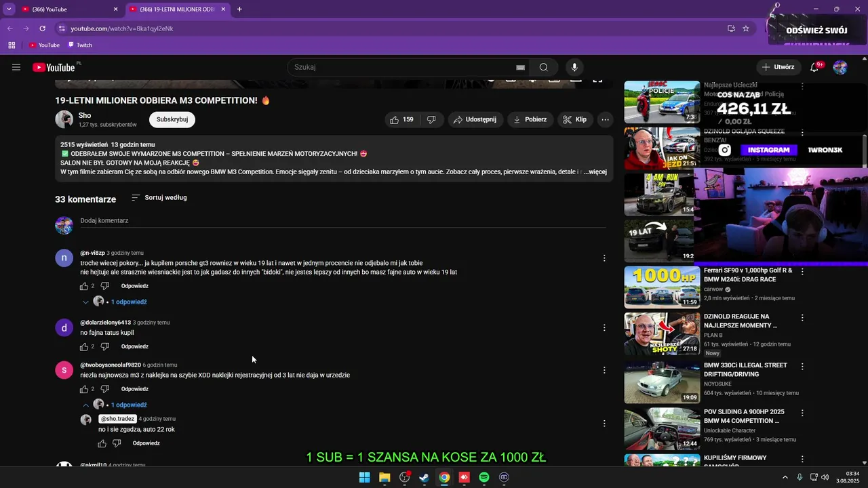Reply to the @n-vi8zp comment
Image resolution: width=868 pixels, height=488 pixels.
(135, 286)
